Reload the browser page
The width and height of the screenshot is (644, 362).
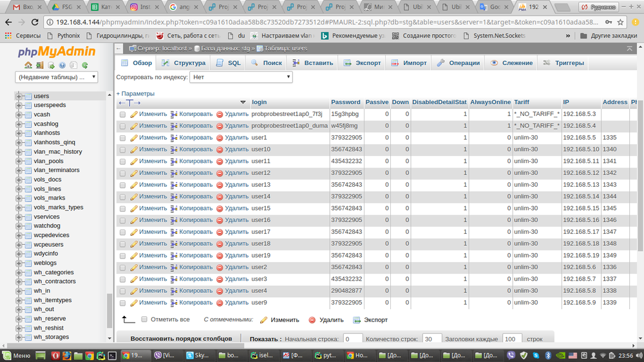[x=35, y=22]
